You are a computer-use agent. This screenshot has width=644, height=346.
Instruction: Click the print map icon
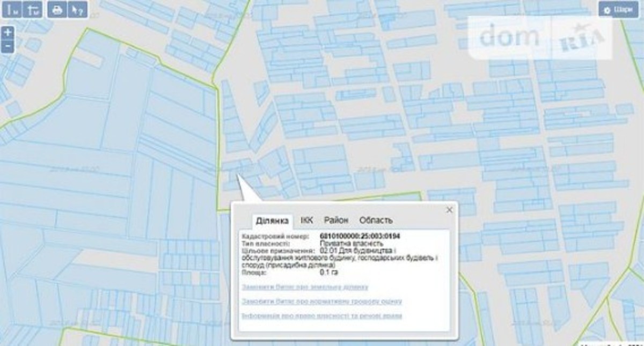pyautogui.click(x=57, y=10)
